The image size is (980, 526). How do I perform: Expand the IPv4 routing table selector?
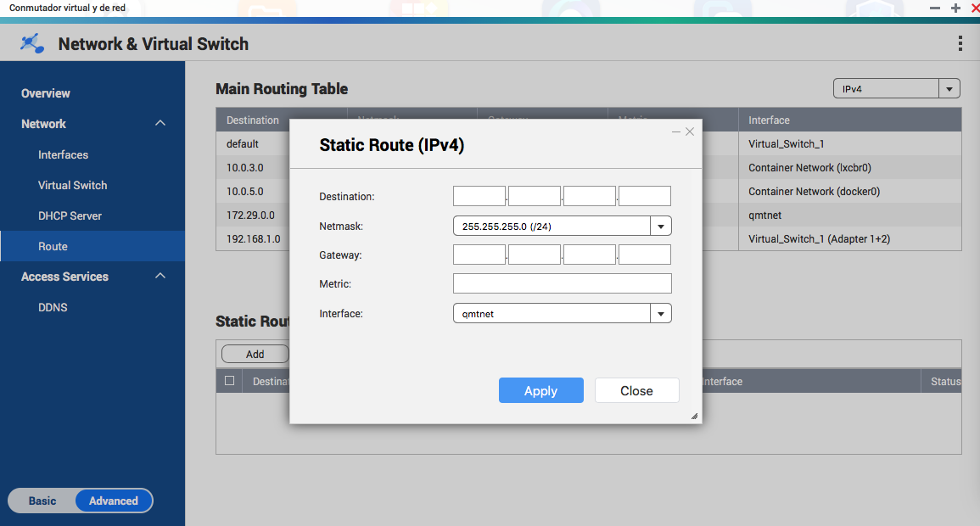pyautogui.click(x=949, y=89)
